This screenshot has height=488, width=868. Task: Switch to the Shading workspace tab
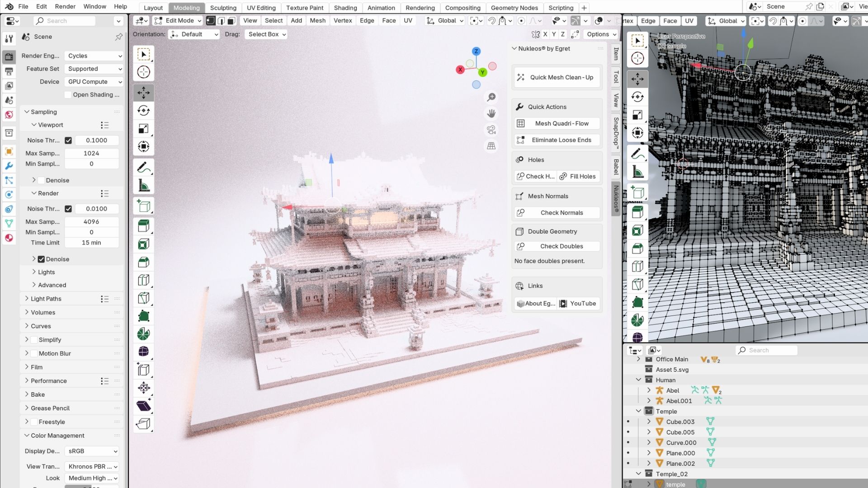(x=345, y=8)
